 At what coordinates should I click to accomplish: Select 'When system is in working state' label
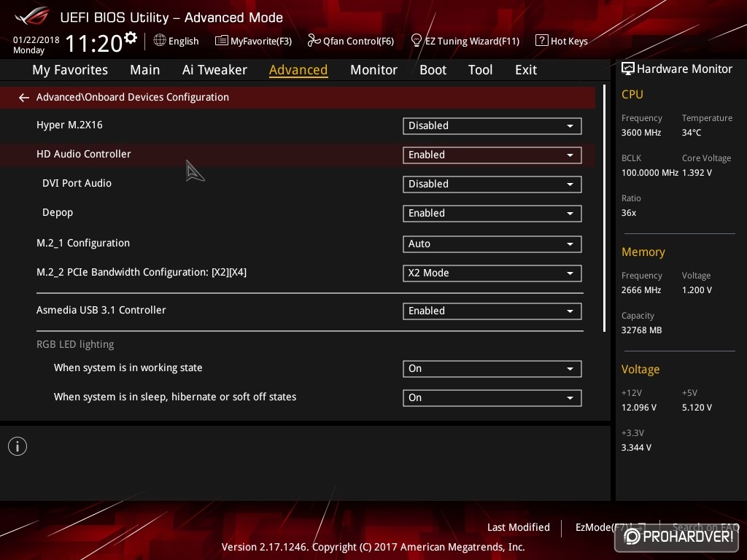(x=128, y=367)
